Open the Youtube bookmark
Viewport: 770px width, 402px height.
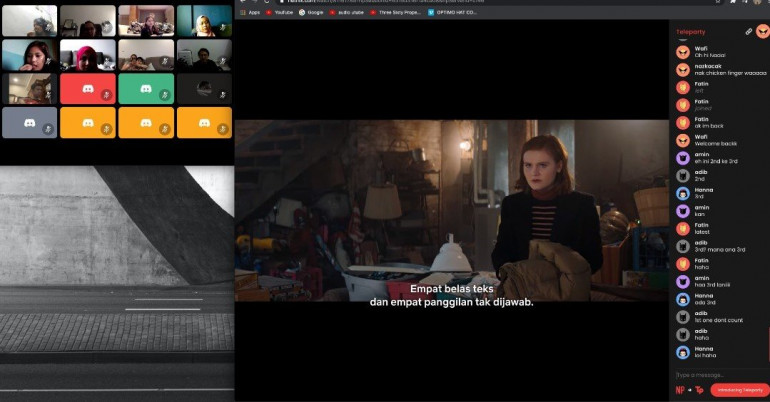coord(279,12)
